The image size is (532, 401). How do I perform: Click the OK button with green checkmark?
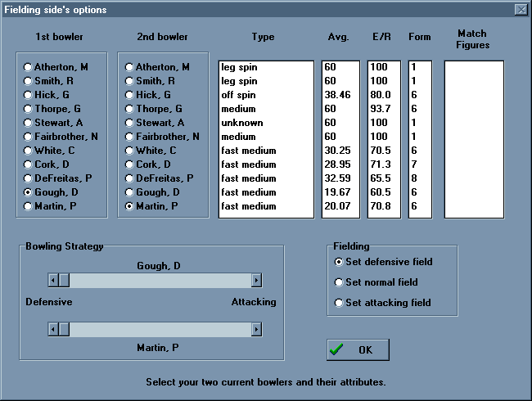358,349
